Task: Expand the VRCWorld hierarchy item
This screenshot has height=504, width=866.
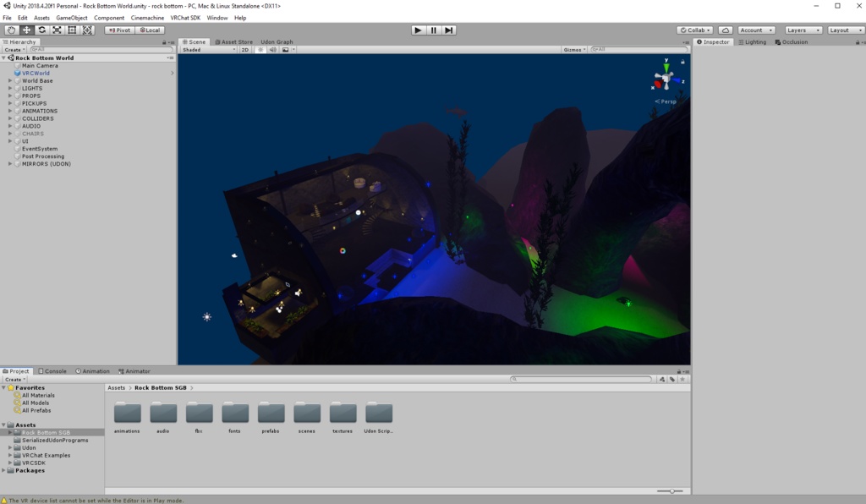Action: (x=172, y=73)
